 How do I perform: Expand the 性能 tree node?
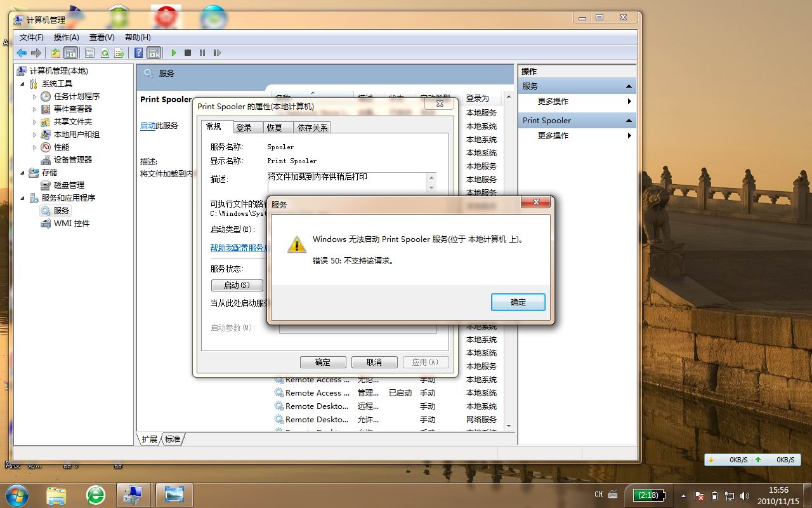click(x=35, y=147)
